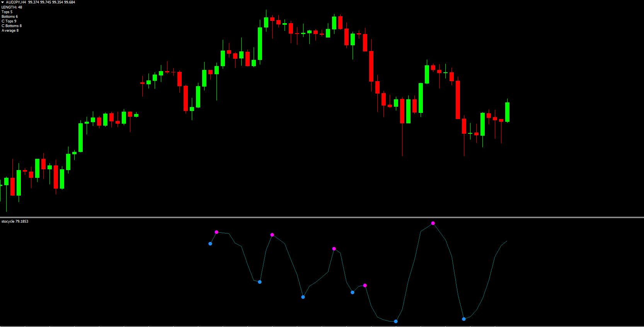This screenshot has height=327, width=644.
Task: Click the last green candle on the chart
Action: click(x=507, y=112)
